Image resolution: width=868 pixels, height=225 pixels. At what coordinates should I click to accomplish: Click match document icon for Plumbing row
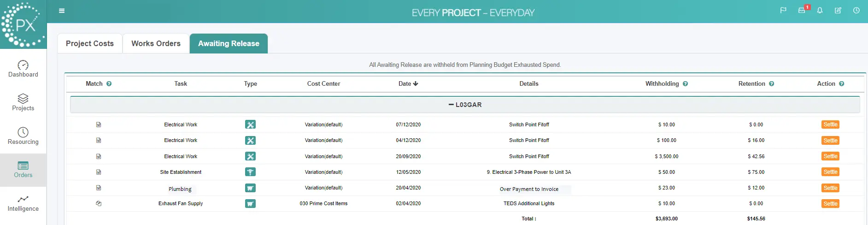99,188
